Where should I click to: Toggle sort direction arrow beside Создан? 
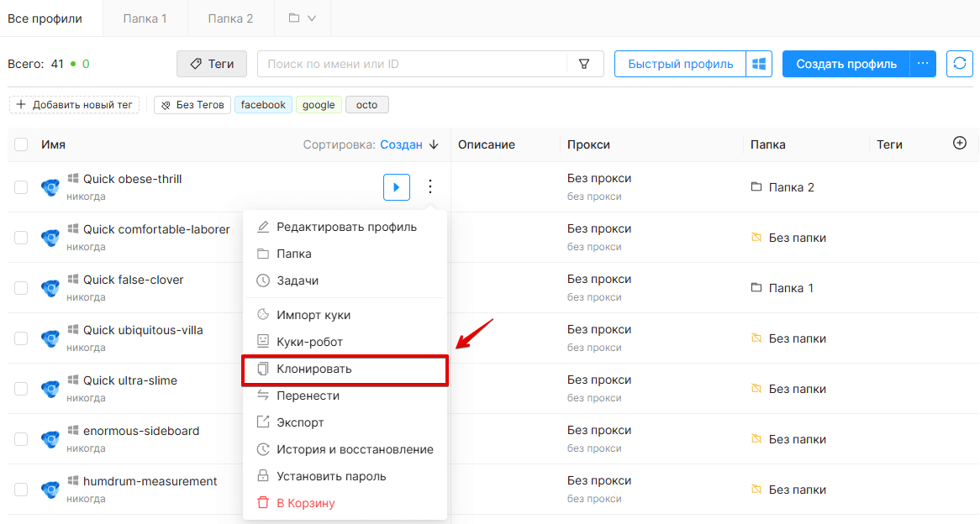[434, 144]
